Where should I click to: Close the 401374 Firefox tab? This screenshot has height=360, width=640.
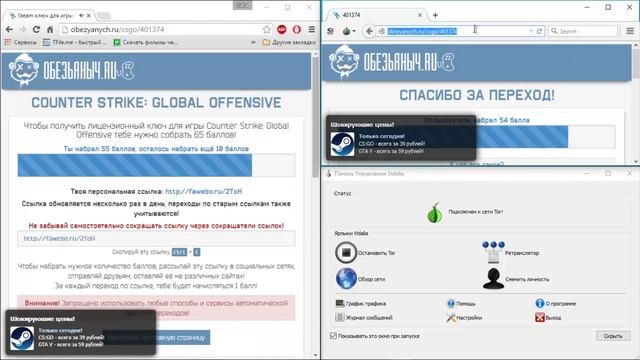pyautogui.click(x=420, y=15)
